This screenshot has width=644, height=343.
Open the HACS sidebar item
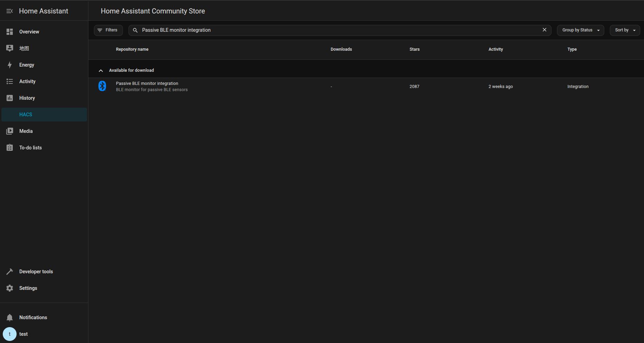26,115
